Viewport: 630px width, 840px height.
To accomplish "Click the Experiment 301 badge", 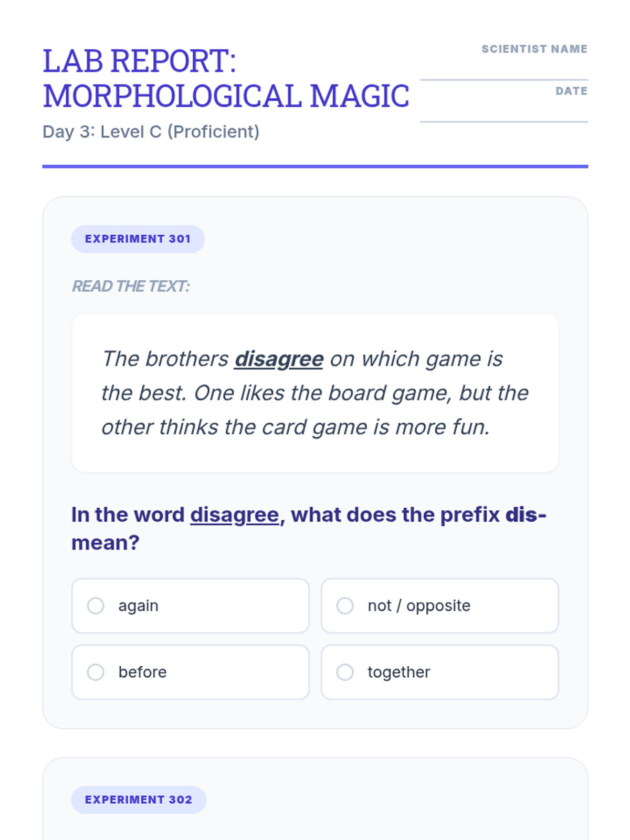I will pos(138,239).
